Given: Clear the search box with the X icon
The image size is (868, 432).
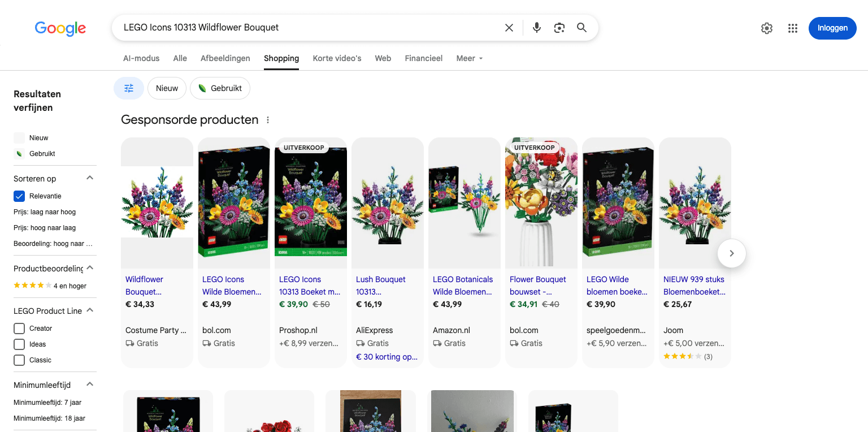Looking at the screenshot, I should click(509, 28).
